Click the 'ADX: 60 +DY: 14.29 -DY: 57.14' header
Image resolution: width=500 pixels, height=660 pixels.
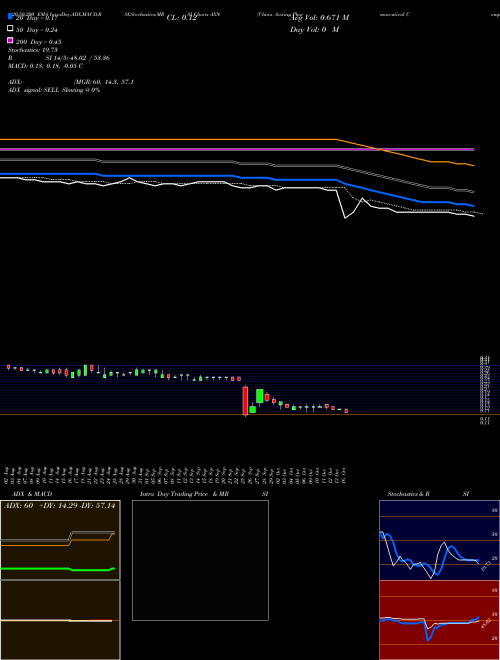(59, 506)
